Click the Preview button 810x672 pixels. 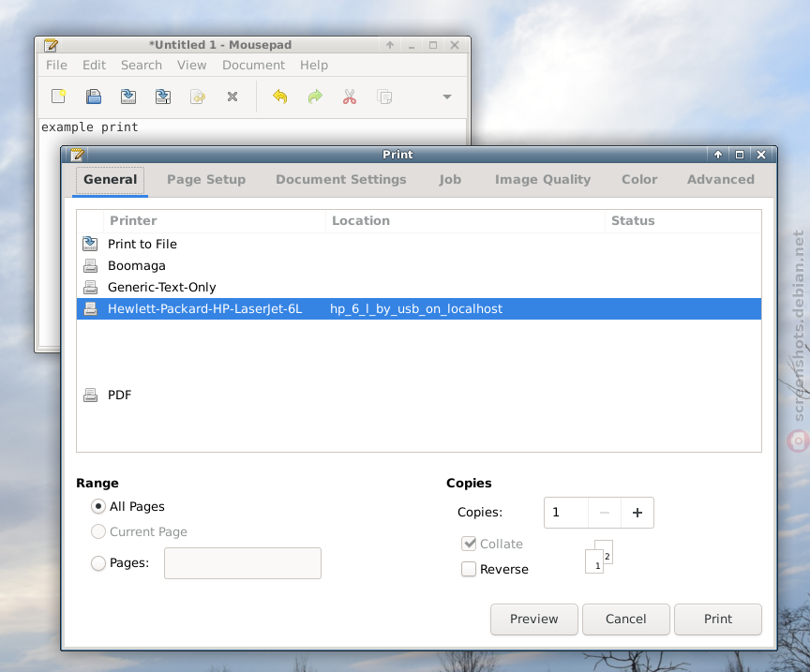(x=534, y=620)
